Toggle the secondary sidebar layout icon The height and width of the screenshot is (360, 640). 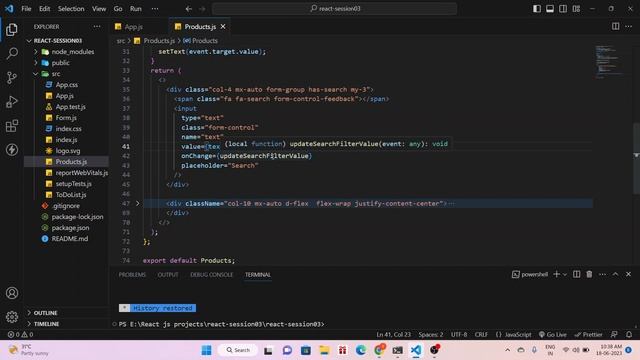(563, 9)
